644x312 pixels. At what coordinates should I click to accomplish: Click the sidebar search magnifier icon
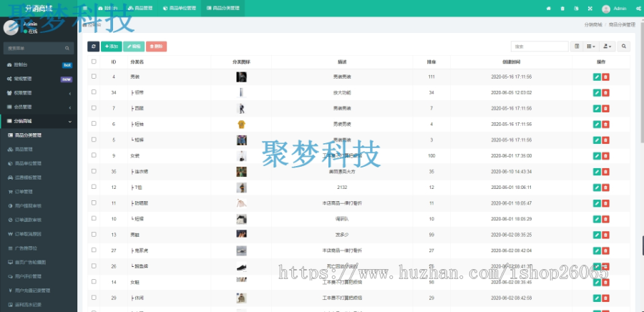[67, 48]
